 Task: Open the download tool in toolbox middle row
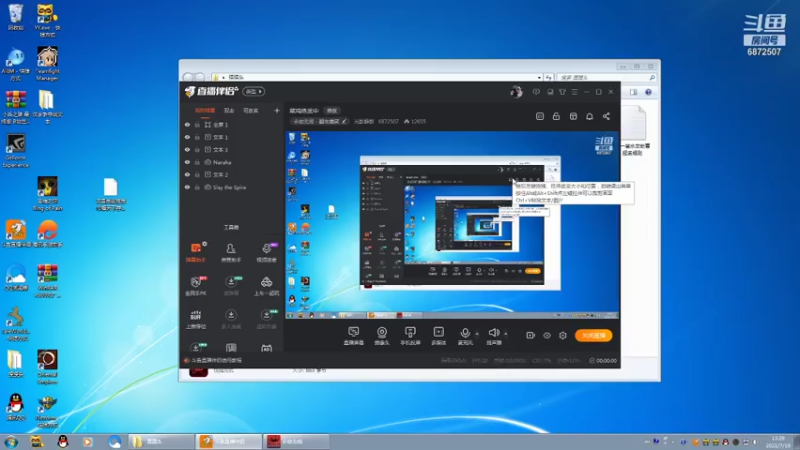coord(231,286)
